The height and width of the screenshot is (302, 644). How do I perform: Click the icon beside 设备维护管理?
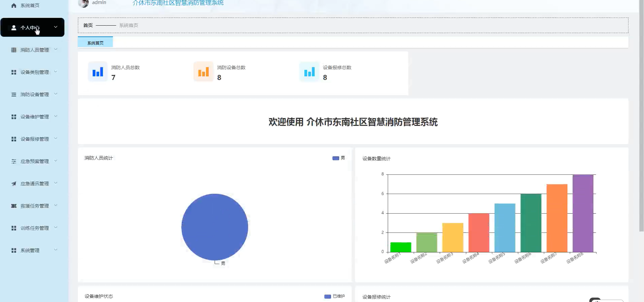coord(14,117)
